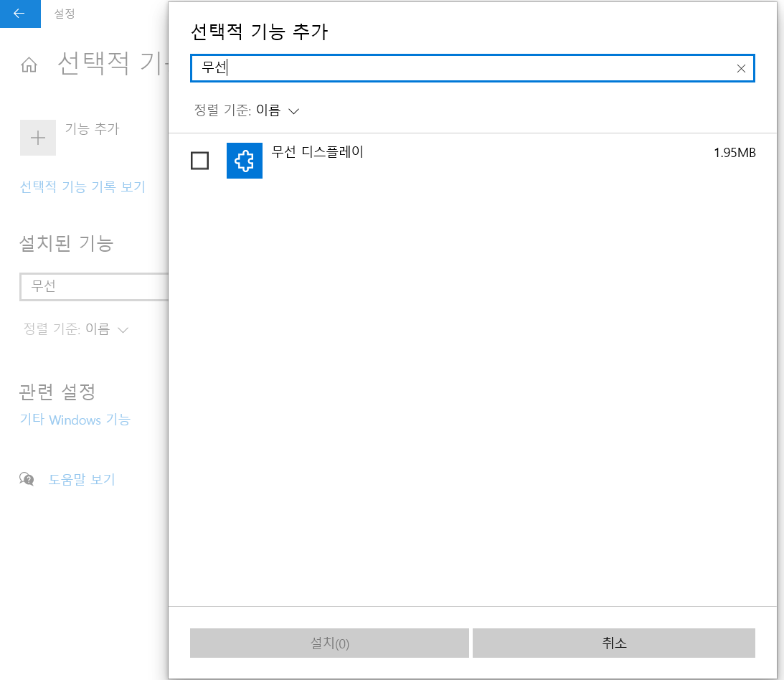Open 도움말 보기 link
Screen dimensions: 784x680
pos(82,479)
